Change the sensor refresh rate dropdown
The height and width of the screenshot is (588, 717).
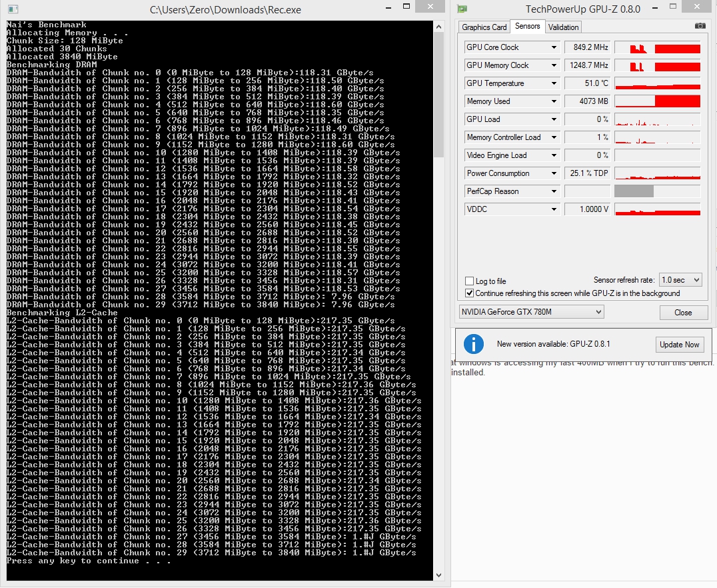680,279
